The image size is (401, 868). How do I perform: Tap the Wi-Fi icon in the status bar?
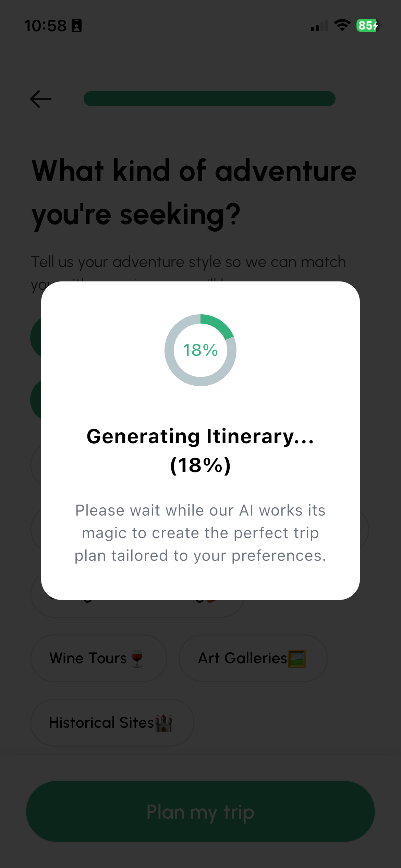342,25
